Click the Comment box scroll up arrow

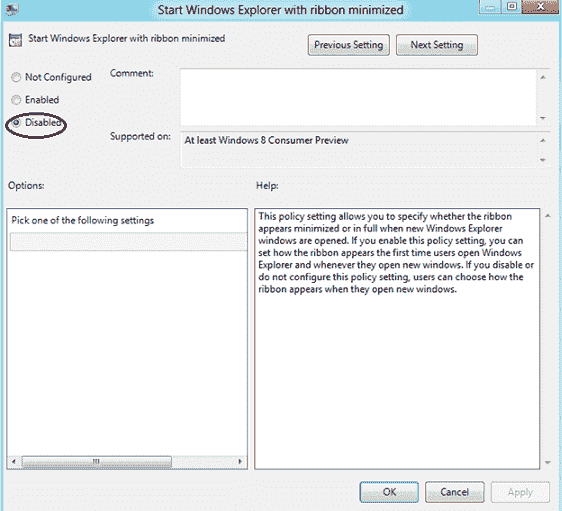[543, 77]
